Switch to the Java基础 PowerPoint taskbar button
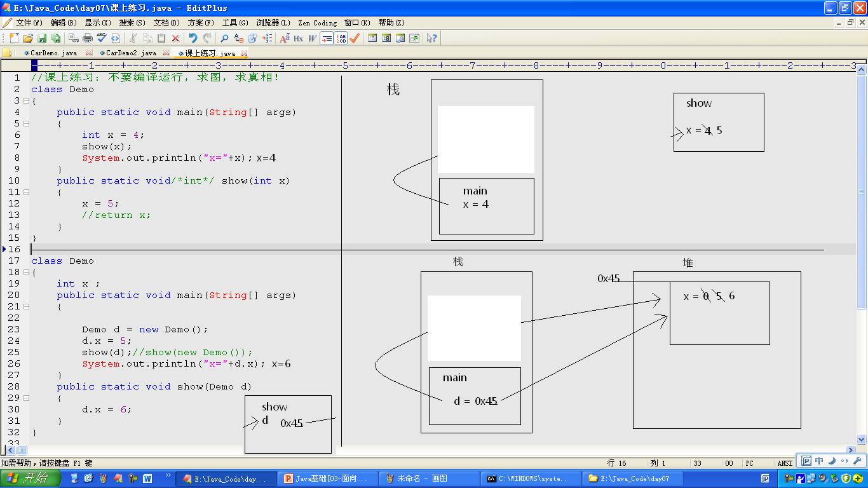This screenshot has height=488, width=868. click(327, 478)
